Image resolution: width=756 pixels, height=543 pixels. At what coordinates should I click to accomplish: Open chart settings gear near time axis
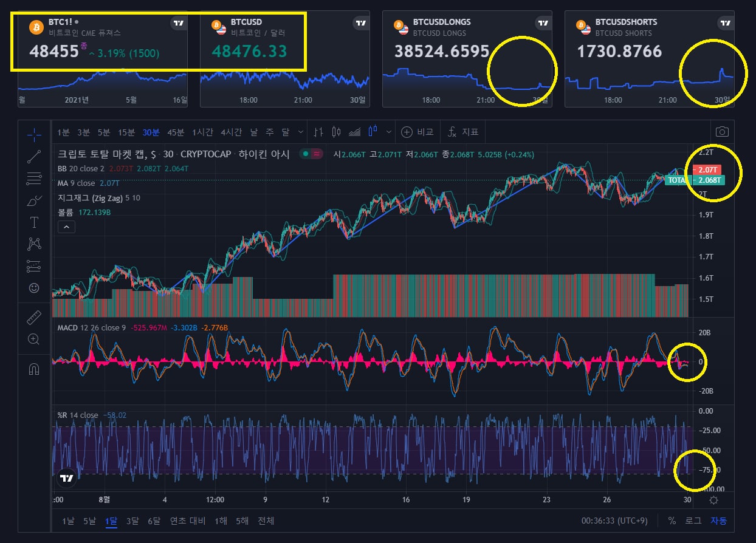(x=713, y=500)
